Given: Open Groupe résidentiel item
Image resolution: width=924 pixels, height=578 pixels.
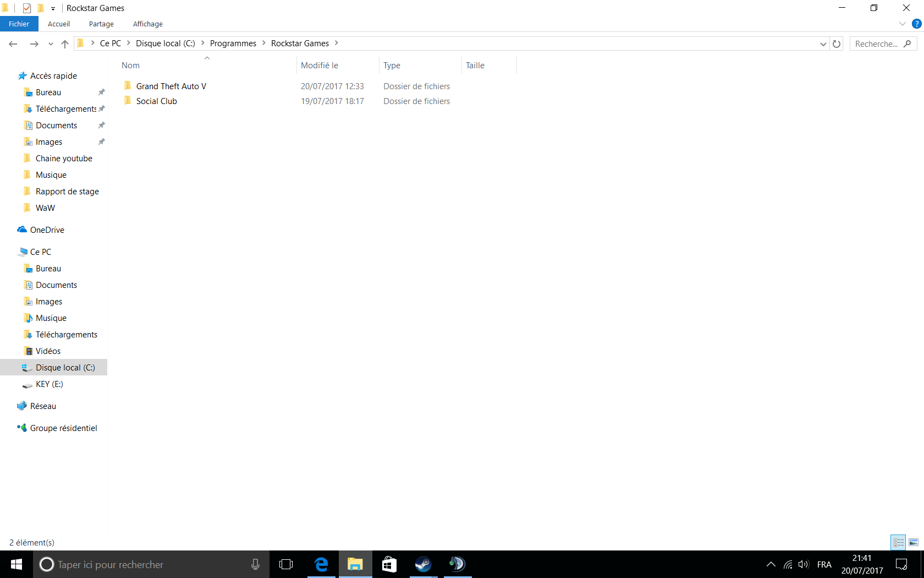Looking at the screenshot, I should point(63,428).
